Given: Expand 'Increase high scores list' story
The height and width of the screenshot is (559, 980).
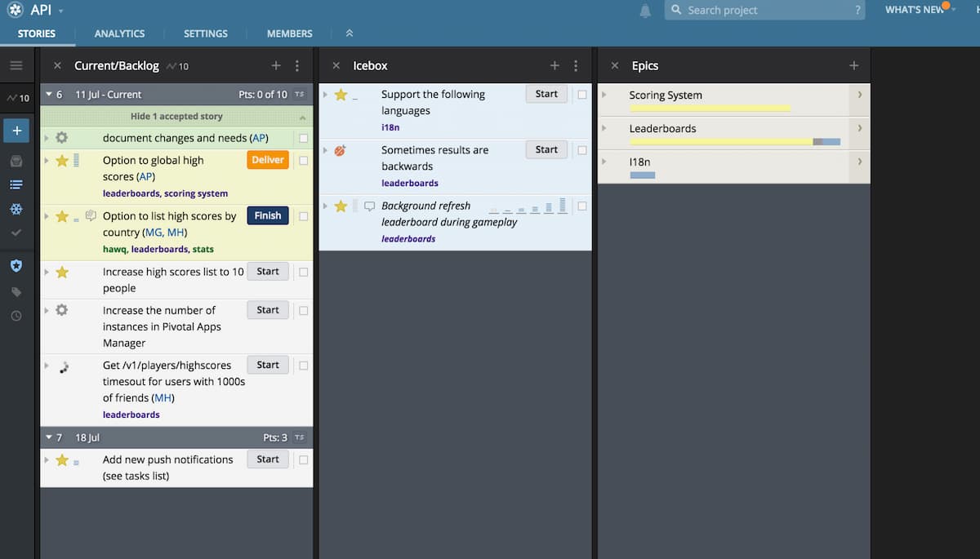Looking at the screenshot, I should (x=47, y=272).
